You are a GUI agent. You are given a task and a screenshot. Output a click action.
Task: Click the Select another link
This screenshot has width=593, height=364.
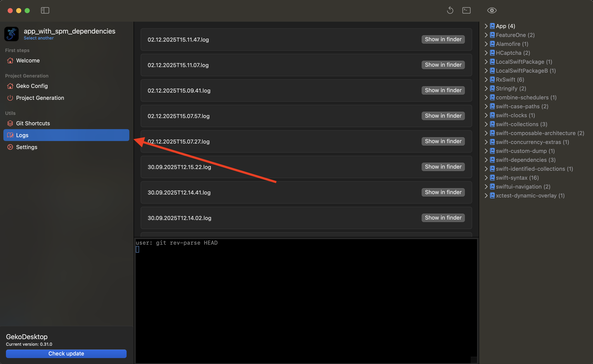point(38,38)
